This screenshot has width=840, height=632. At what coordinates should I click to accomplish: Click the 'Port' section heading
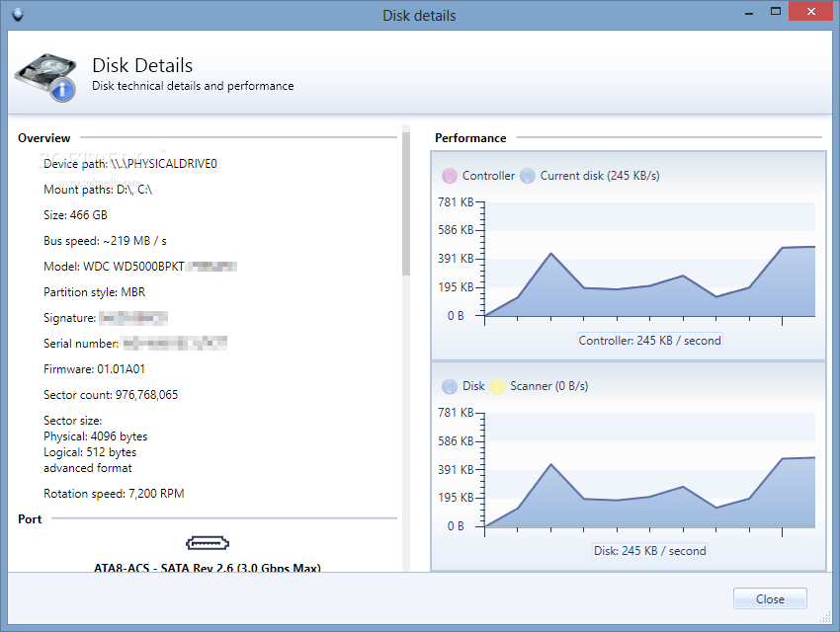pyautogui.click(x=30, y=519)
